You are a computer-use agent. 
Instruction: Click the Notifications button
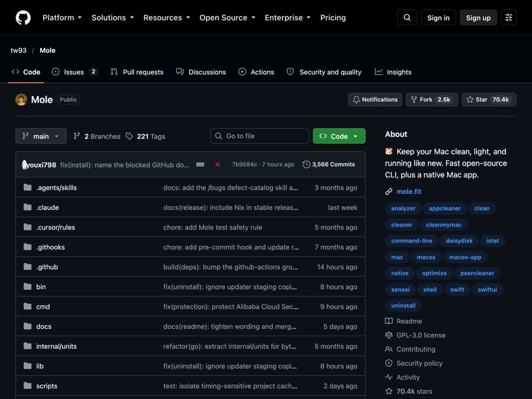point(375,99)
